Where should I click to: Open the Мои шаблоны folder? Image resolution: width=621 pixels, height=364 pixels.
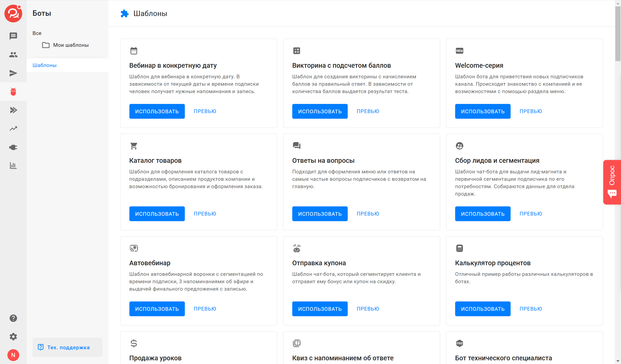(x=71, y=45)
